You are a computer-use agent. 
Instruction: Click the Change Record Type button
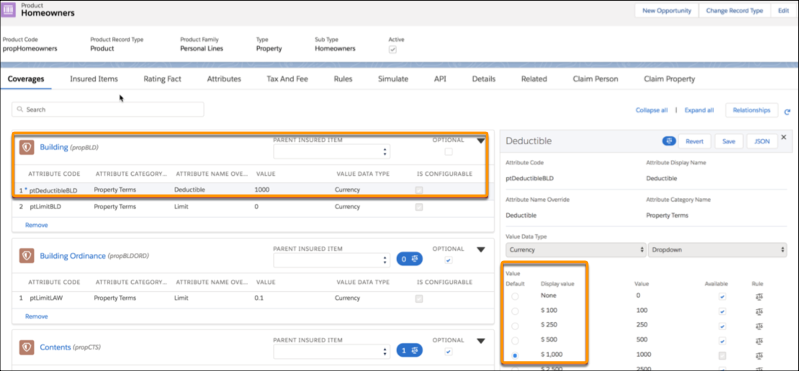tap(734, 11)
